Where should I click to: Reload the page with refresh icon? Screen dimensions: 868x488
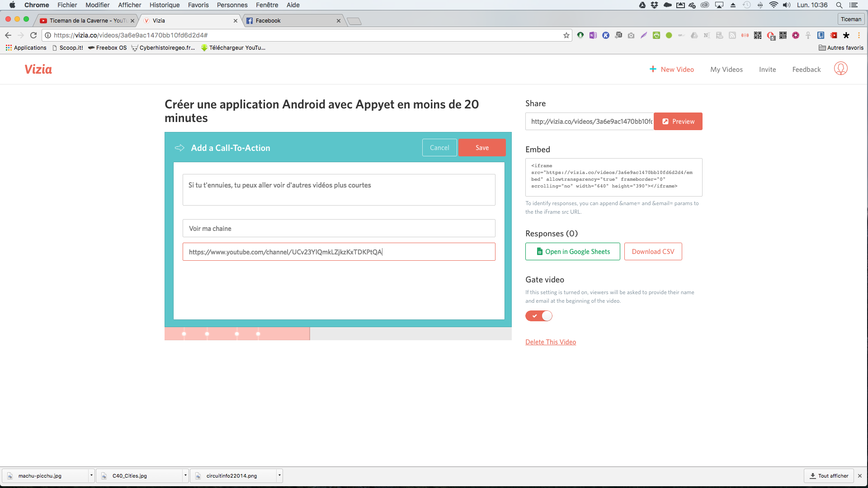coord(33,35)
